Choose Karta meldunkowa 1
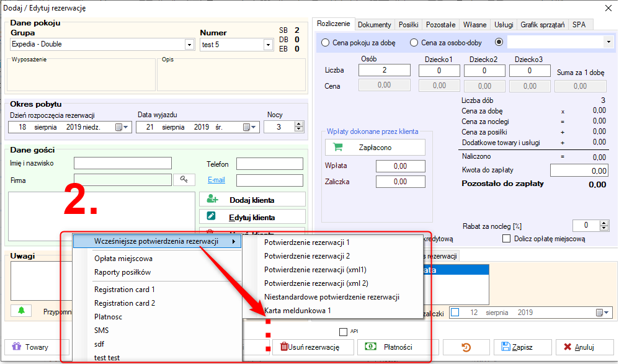This screenshot has height=364, width=619. point(332,310)
